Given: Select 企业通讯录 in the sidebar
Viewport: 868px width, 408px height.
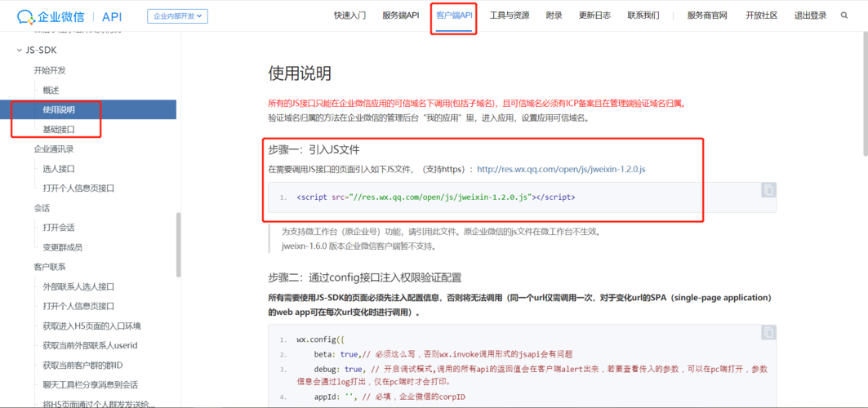Looking at the screenshot, I should [x=54, y=149].
